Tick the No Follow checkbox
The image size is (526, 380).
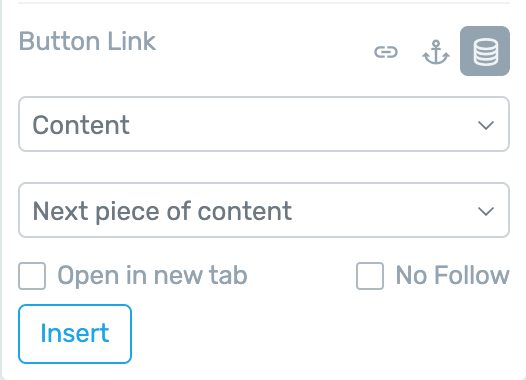click(x=370, y=276)
